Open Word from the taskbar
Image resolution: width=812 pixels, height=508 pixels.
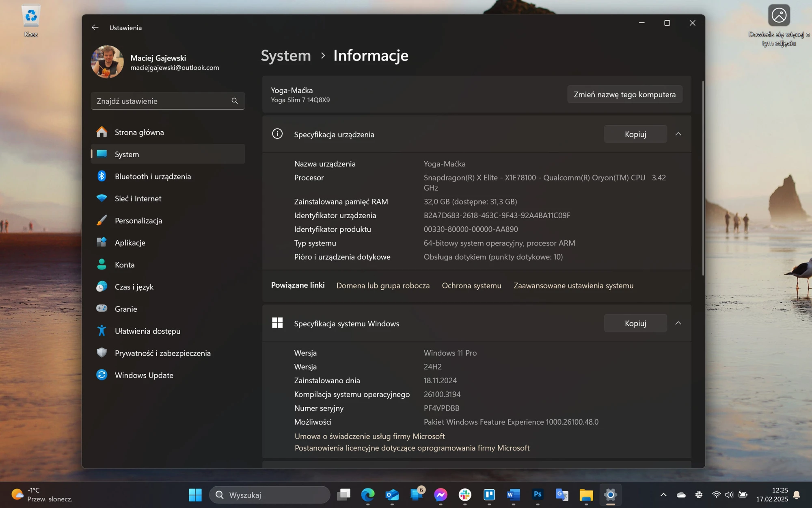point(513,495)
